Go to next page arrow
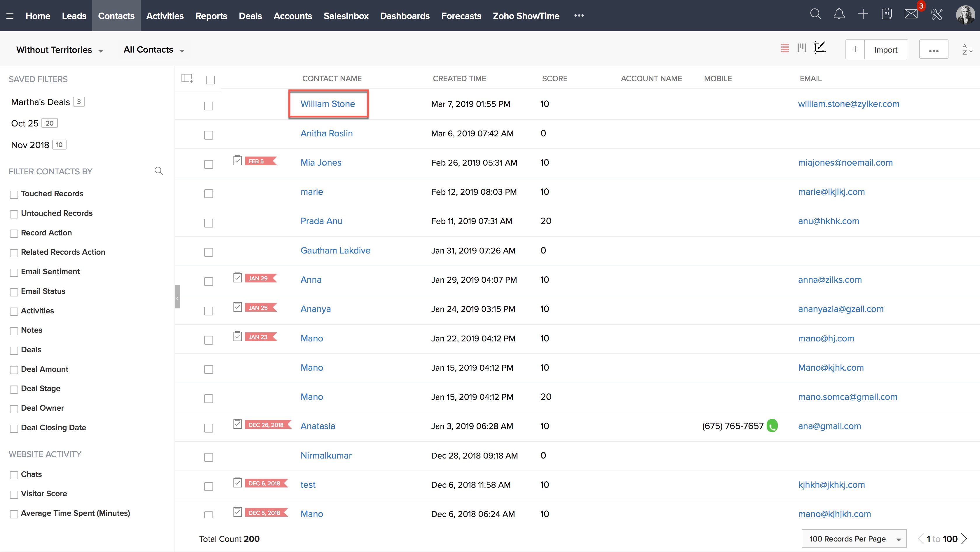 pos(965,538)
